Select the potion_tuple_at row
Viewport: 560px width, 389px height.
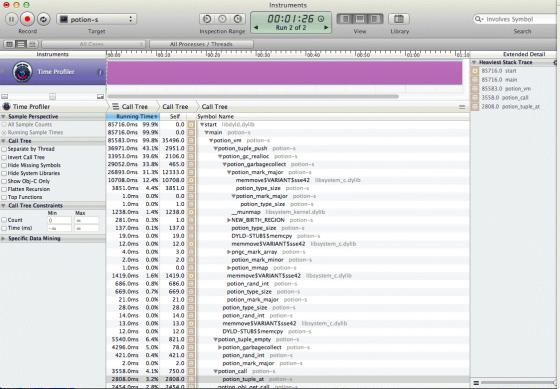[x=288, y=379]
